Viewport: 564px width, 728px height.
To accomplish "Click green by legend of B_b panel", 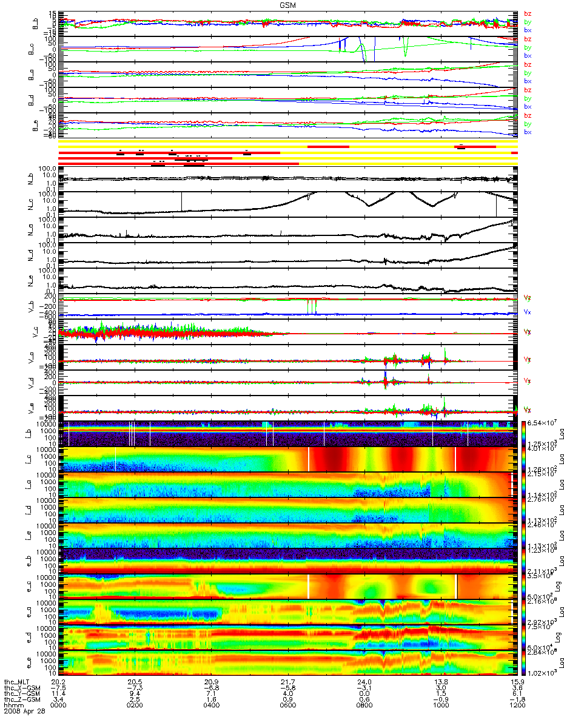I will [527, 21].
